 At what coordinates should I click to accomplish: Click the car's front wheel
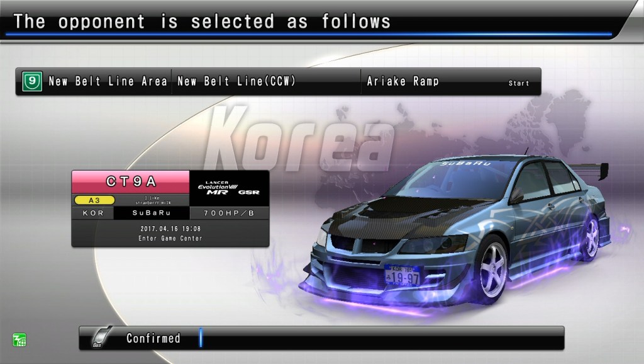click(494, 270)
